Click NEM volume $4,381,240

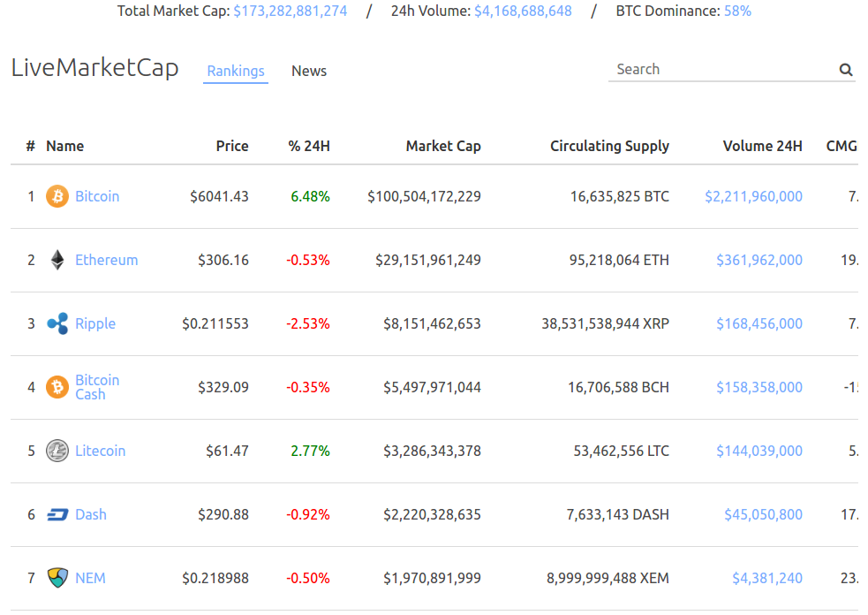[767, 578]
